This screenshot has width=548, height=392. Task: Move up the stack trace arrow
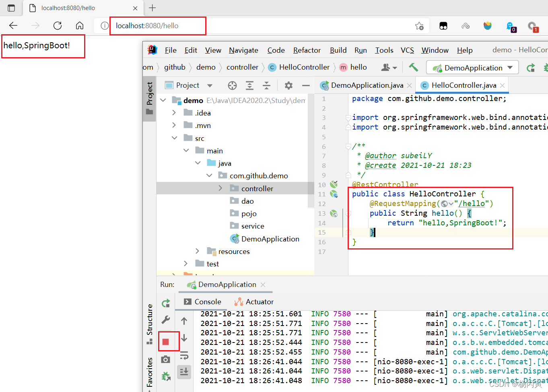click(184, 321)
